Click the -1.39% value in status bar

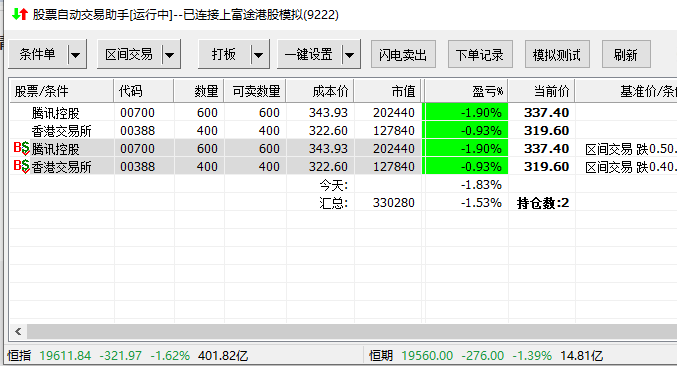[x=532, y=356]
